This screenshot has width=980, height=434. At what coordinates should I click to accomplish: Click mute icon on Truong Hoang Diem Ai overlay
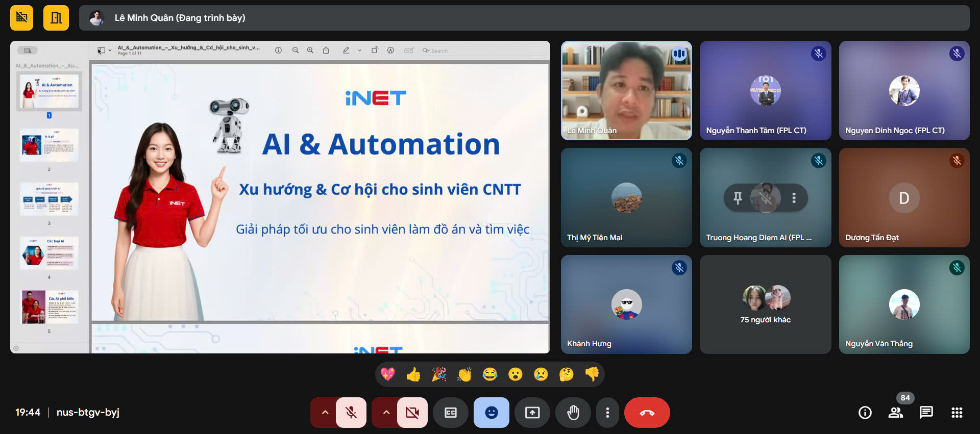tap(766, 197)
